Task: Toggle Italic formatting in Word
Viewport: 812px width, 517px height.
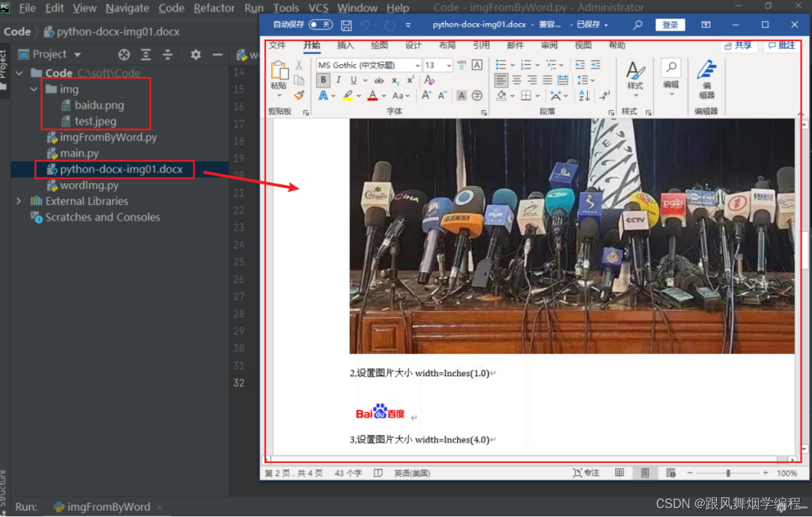Action: [338, 80]
